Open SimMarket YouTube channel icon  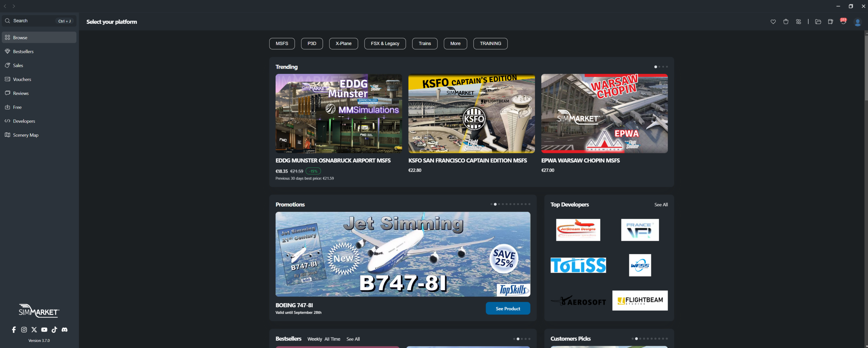[x=44, y=330]
